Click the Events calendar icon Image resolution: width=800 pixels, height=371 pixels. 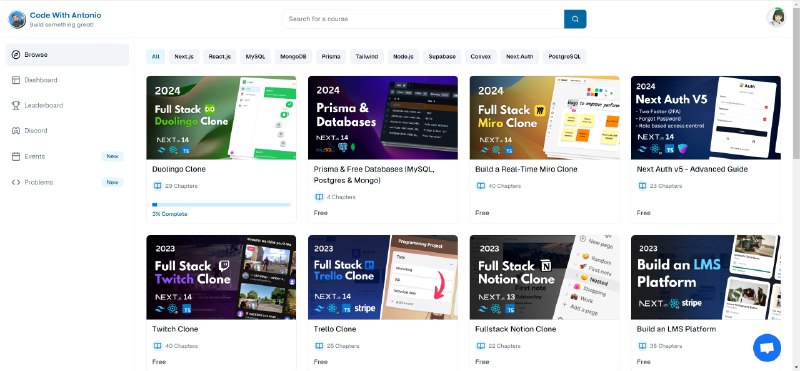point(16,157)
